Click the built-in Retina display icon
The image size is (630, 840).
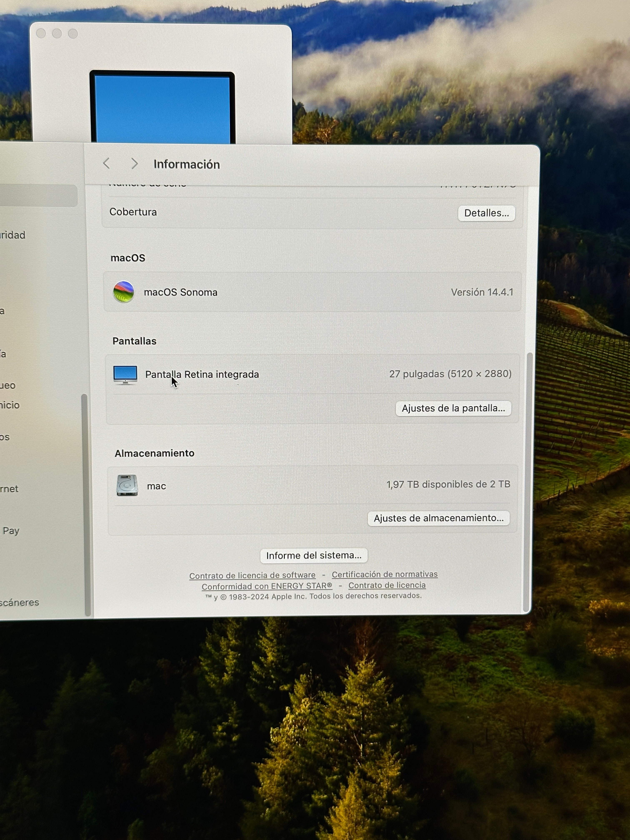(125, 375)
